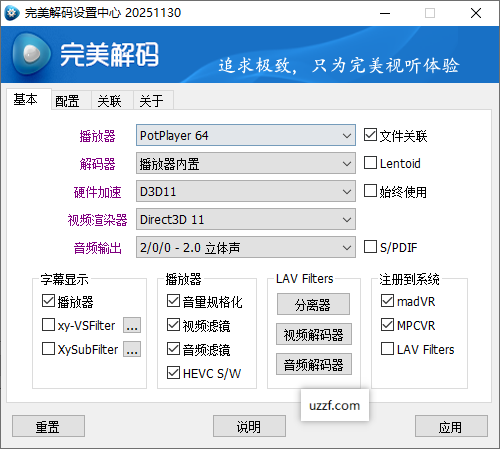The height and width of the screenshot is (449, 500).
Task: Open the 播放器 dropdown showing PotPlayer 64
Action: tap(246, 135)
